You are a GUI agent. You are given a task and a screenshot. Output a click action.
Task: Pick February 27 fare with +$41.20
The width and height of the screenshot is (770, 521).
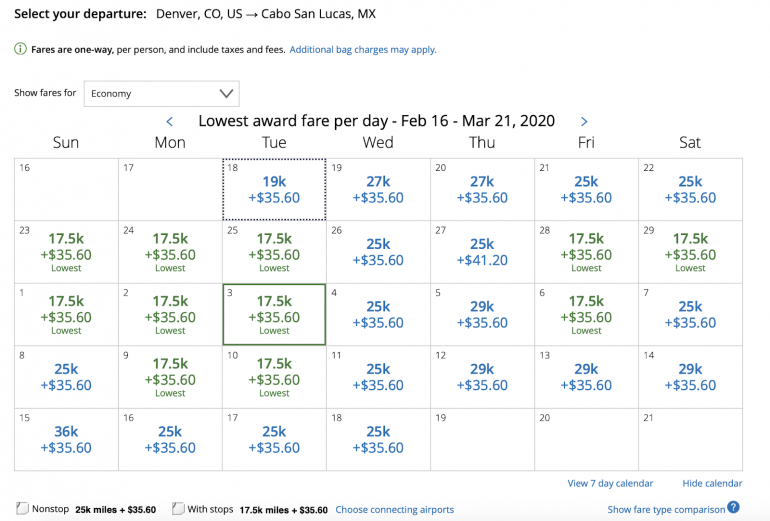point(482,252)
